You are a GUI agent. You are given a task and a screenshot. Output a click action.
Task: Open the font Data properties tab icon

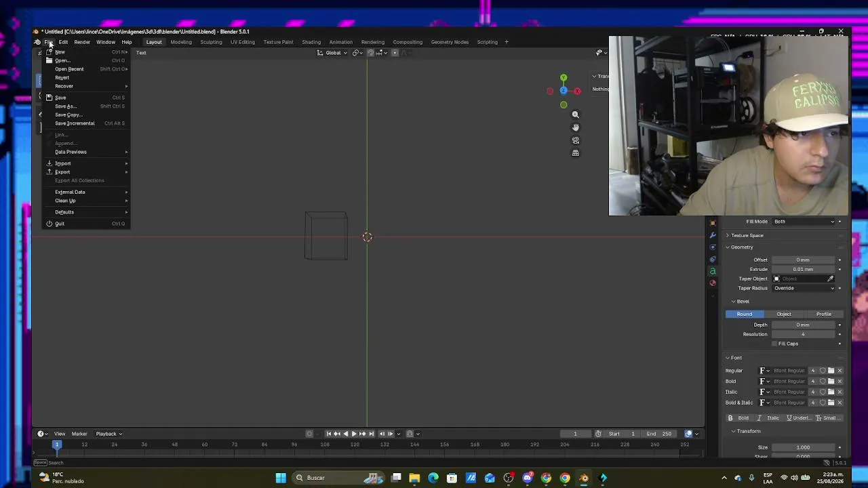tap(713, 271)
